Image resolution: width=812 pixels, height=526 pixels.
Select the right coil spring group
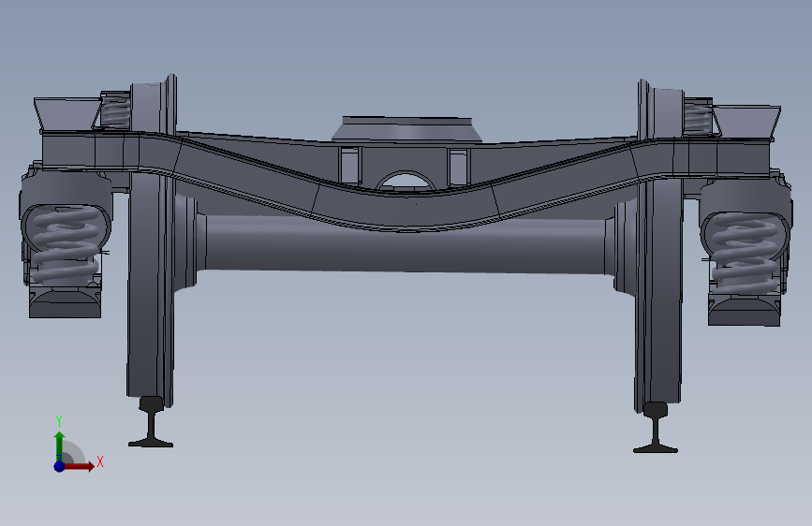coord(746,252)
